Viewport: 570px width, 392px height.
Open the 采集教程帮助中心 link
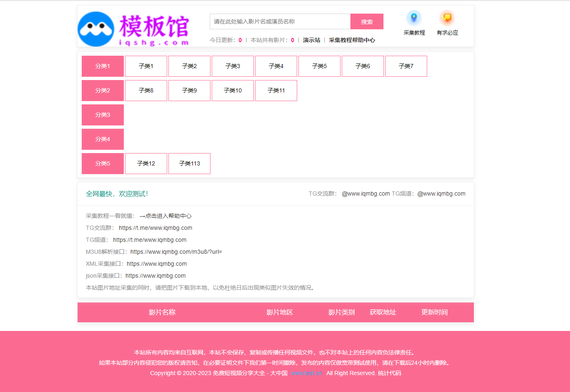[352, 40]
